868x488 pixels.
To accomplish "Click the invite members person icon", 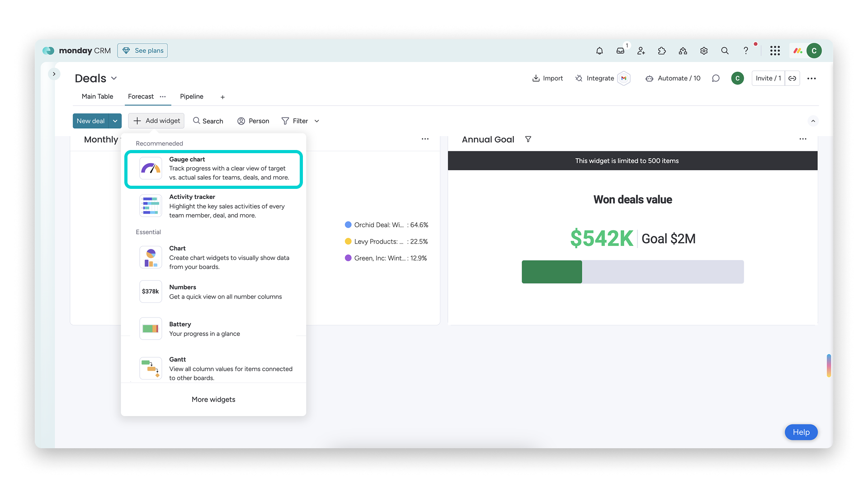I will point(641,51).
